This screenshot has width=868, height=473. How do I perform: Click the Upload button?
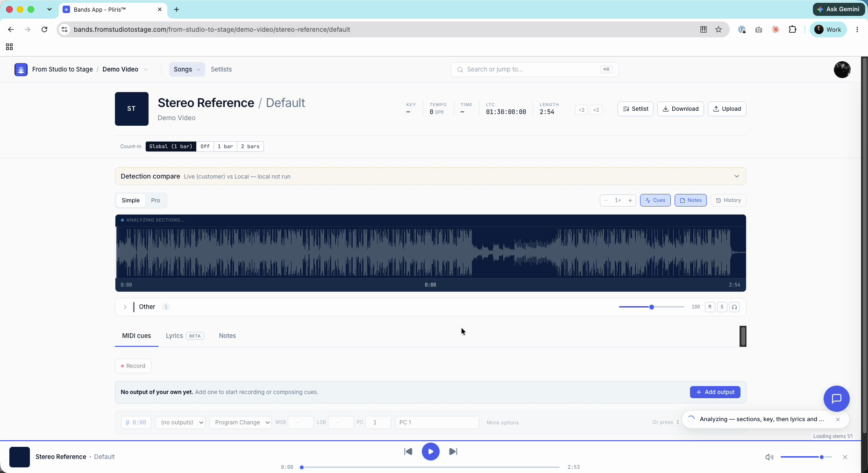click(x=727, y=109)
